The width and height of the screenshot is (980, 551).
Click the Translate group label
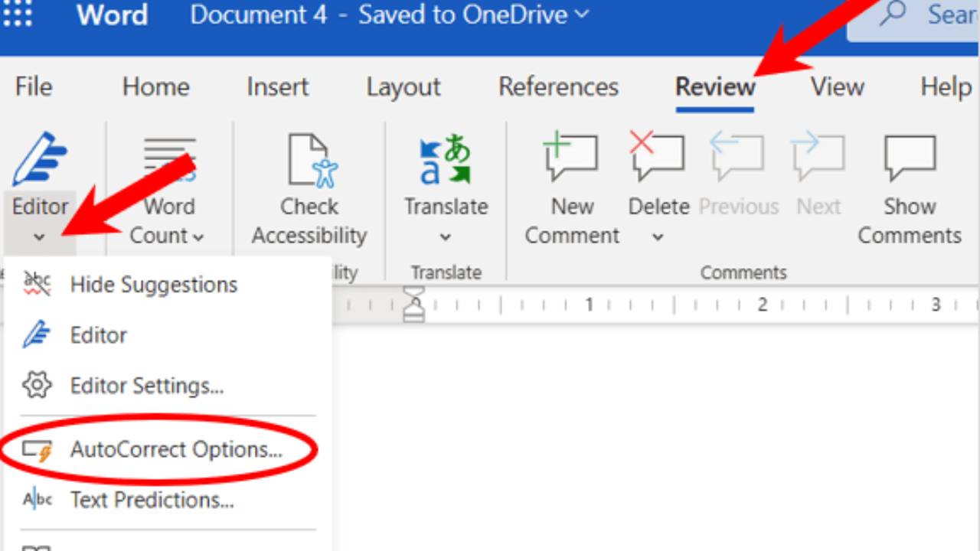446,272
